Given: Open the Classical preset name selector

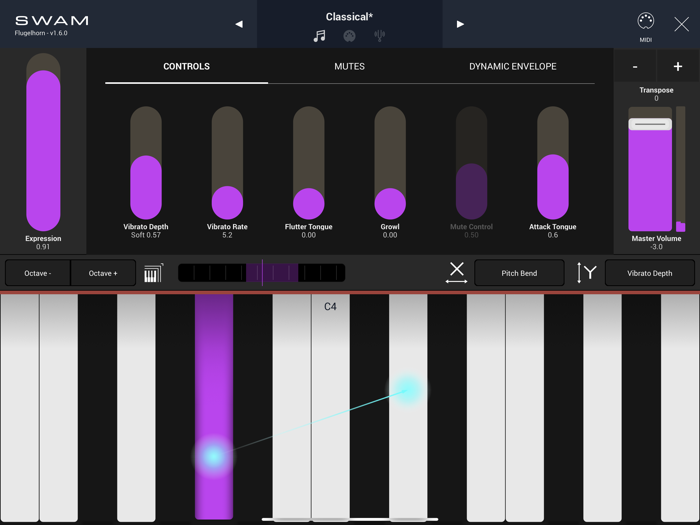Looking at the screenshot, I should (349, 16).
